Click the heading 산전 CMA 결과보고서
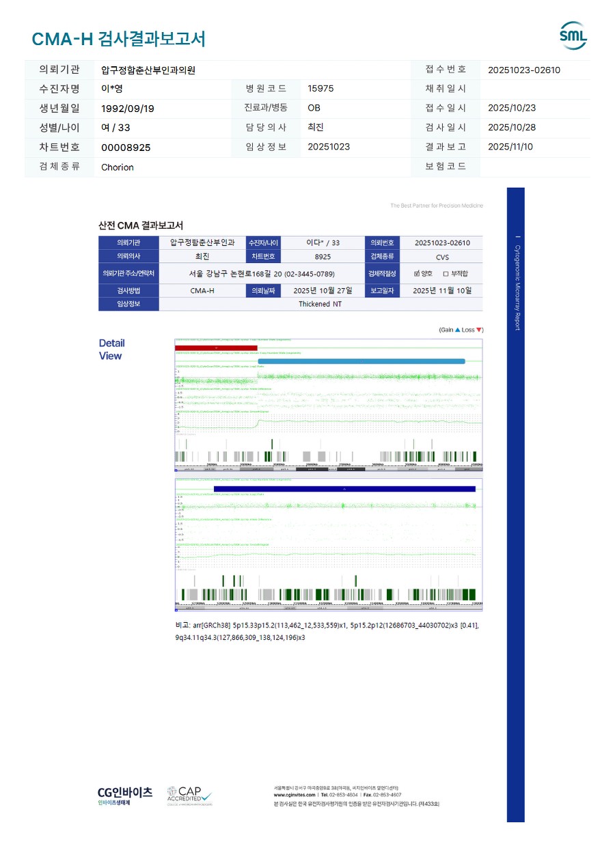Image resolution: width=615 pixels, height=868 pixels. click(141, 225)
